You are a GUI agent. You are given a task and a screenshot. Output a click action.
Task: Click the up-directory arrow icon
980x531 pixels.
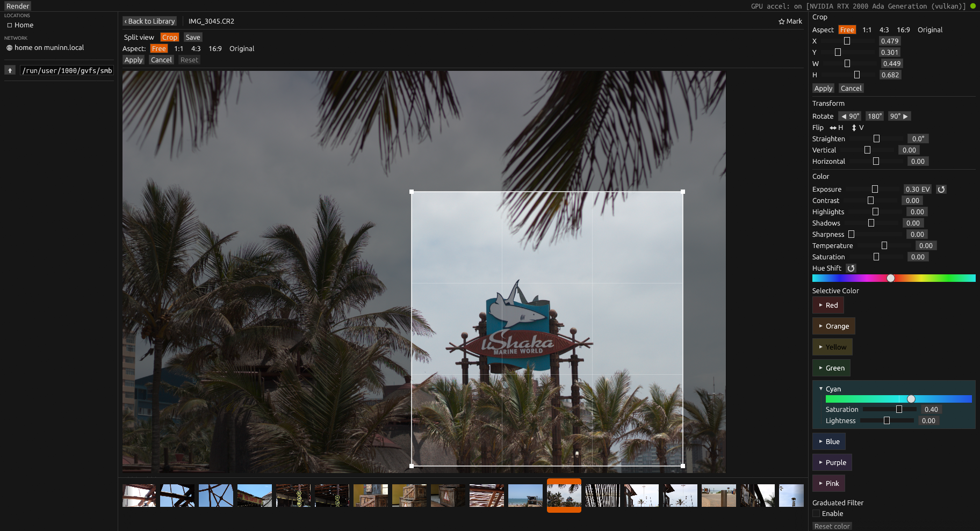(x=10, y=70)
